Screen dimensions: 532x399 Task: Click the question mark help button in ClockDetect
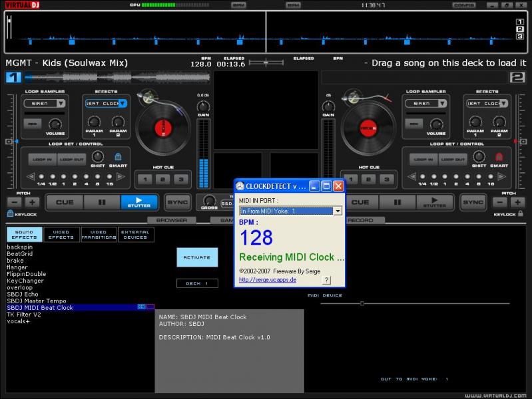326,280
